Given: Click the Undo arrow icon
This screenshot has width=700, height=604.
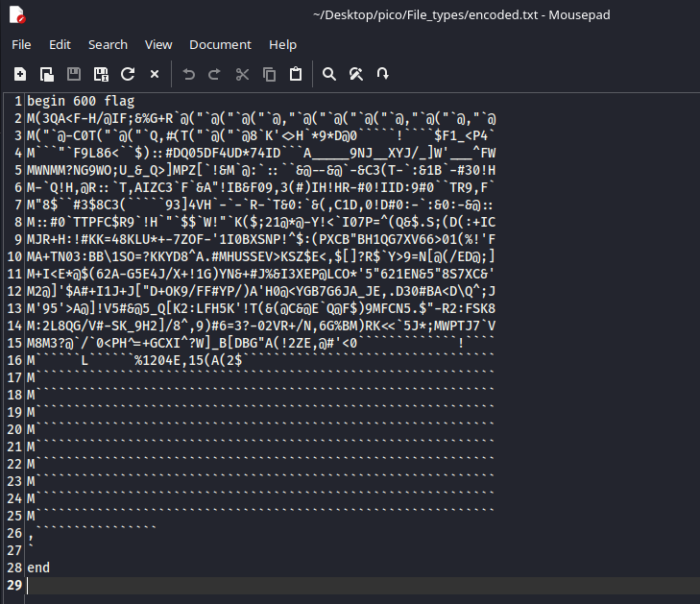Looking at the screenshot, I should click(x=188, y=74).
